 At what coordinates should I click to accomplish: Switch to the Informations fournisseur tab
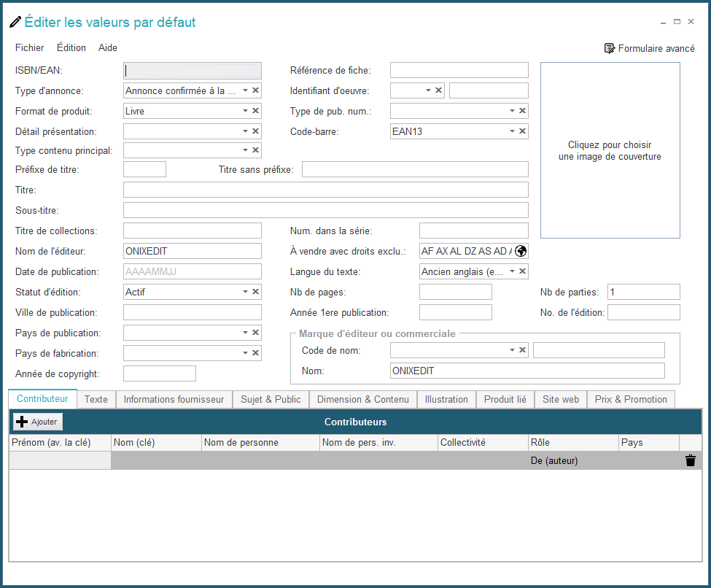pyautogui.click(x=174, y=399)
